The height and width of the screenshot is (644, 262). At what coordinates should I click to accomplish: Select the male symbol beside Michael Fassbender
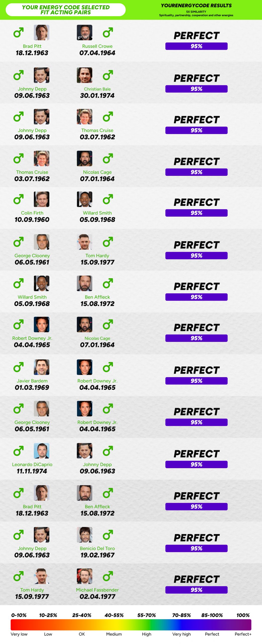tap(108, 576)
